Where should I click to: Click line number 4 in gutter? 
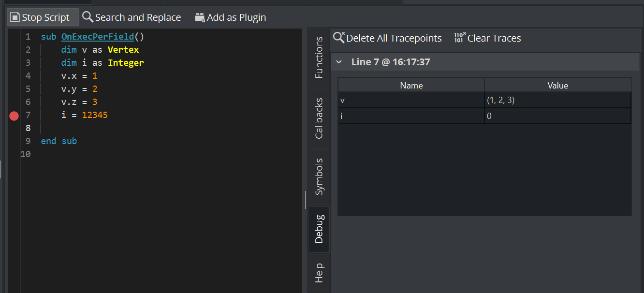[28, 76]
